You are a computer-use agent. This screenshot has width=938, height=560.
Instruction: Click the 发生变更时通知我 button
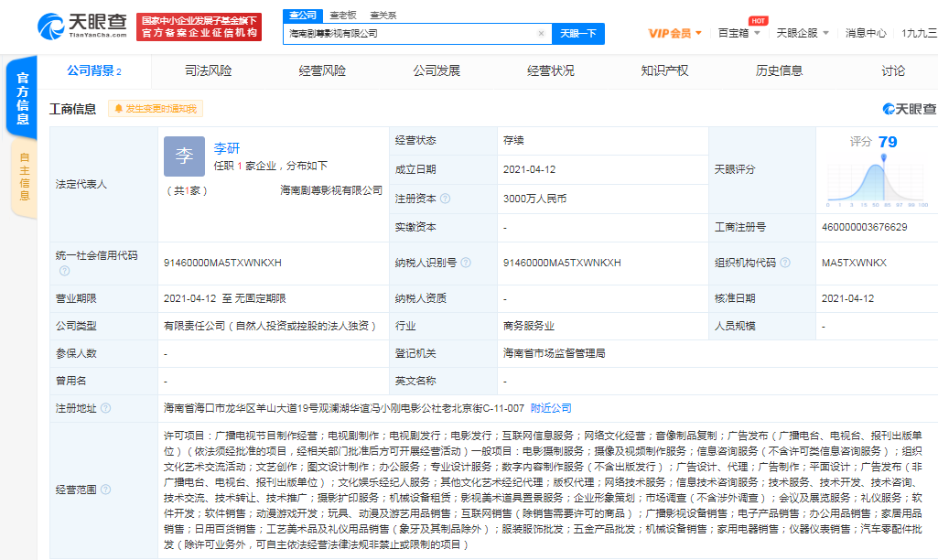click(156, 108)
